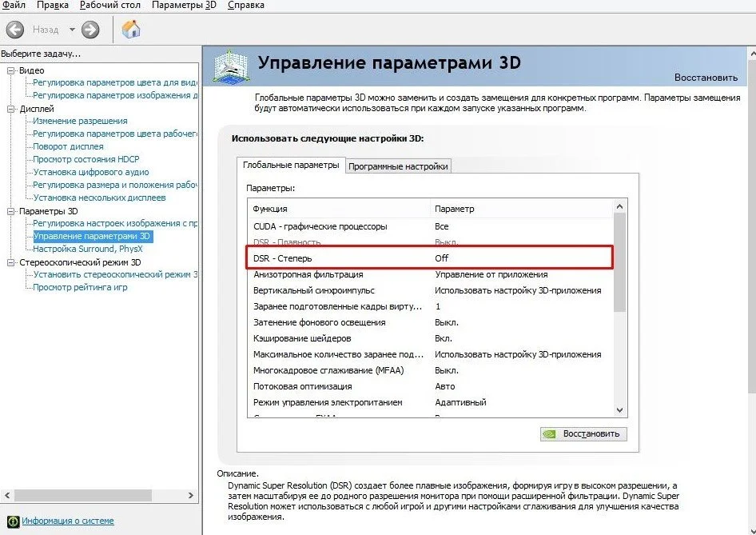Click the Forward arrow button
The image size is (756, 535).
(x=90, y=30)
